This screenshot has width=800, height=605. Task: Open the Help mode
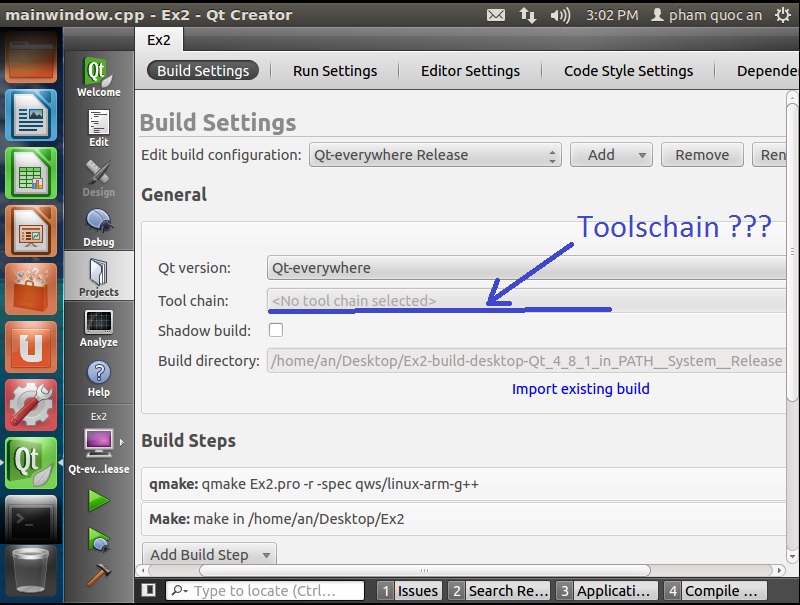tap(98, 379)
